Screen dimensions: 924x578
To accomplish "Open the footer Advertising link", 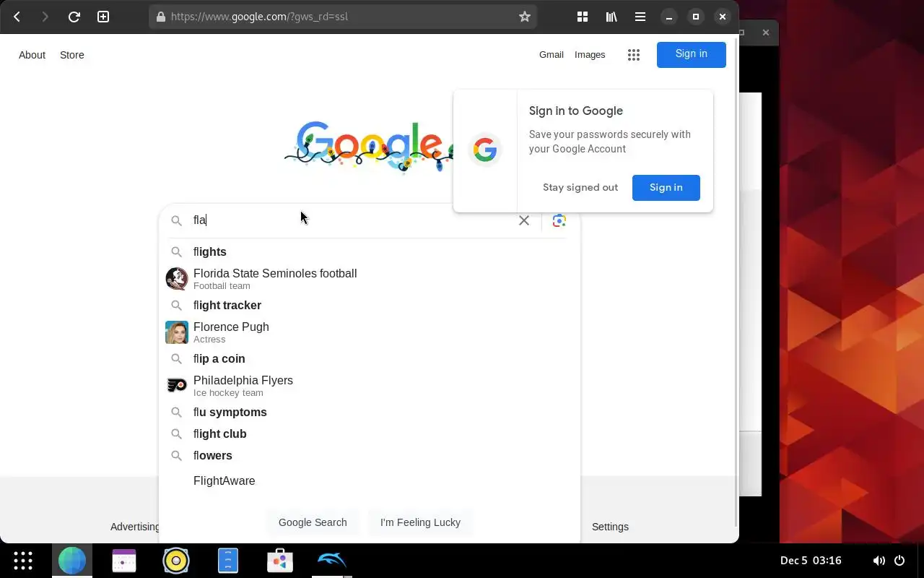I will pos(135,527).
